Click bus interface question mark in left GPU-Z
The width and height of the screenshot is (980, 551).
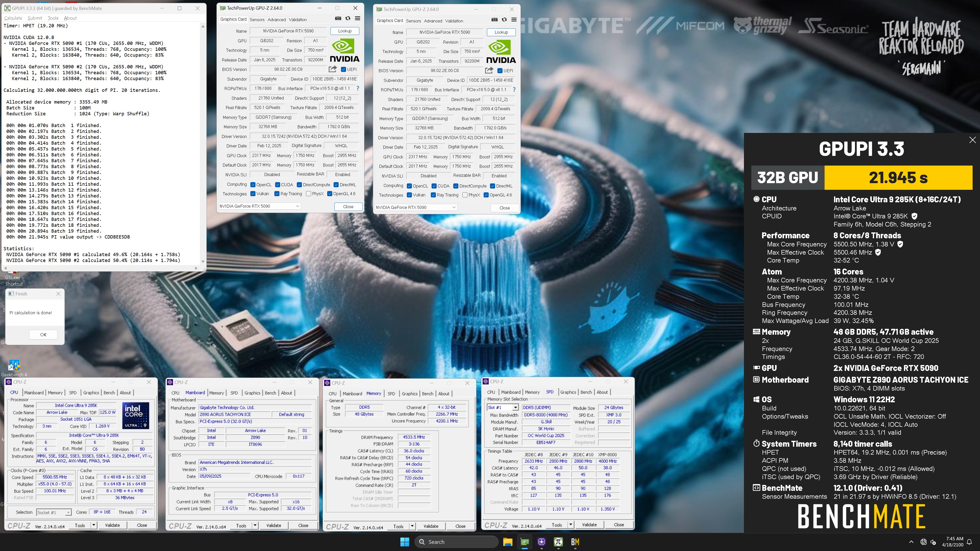[x=358, y=88]
